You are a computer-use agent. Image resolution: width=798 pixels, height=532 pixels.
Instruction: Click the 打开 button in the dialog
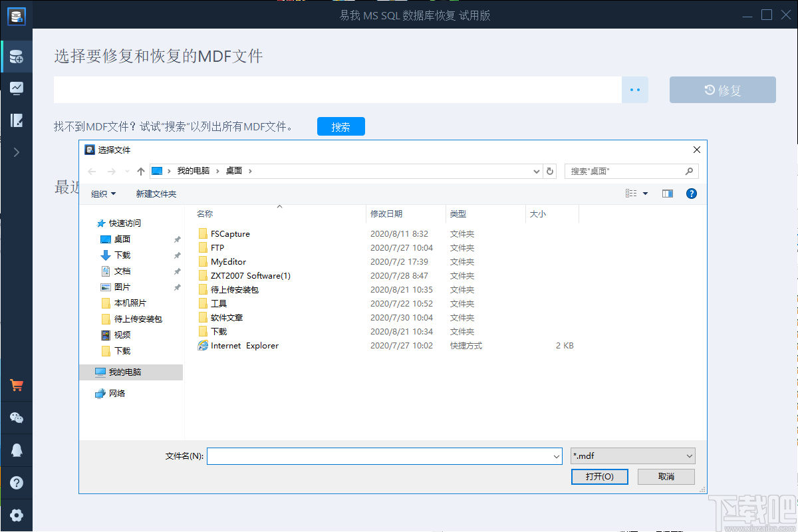click(599, 476)
